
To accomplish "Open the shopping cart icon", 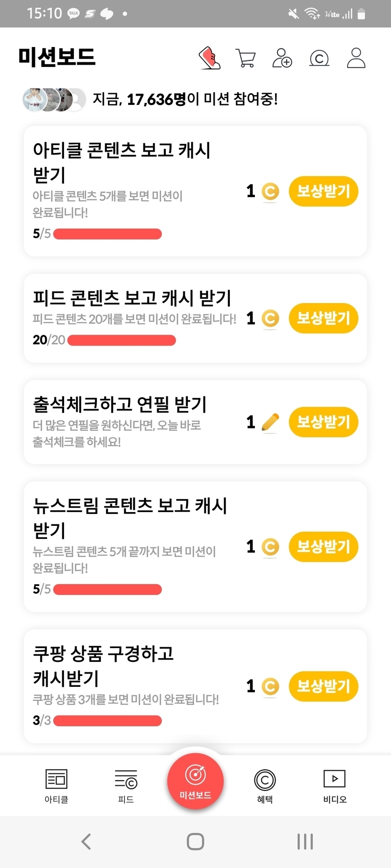I will click(x=245, y=58).
